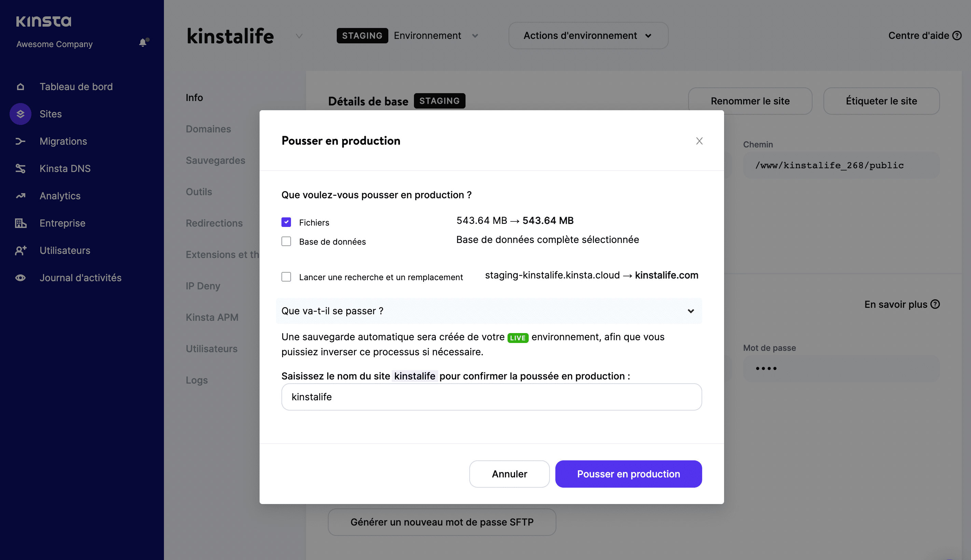Screen dimensions: 971x560
Task: Open the Tableau de bord from sidebar
Action: (x=76, y=86)
